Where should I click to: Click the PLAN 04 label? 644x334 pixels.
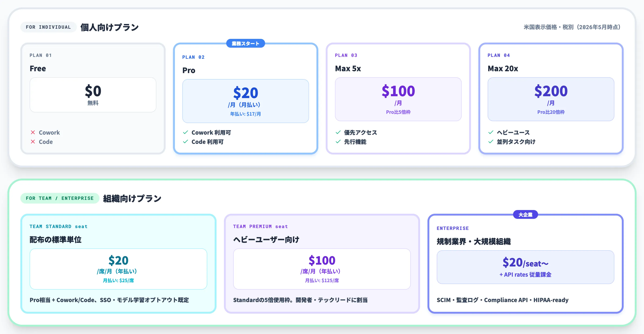tap(499, 55)
